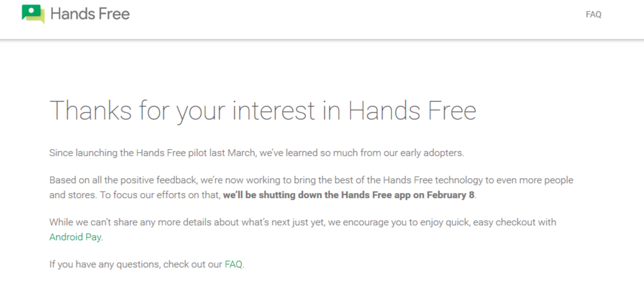Click "Hands Free technology" in second paragraph
644x283 pixels.
[433, 180]
